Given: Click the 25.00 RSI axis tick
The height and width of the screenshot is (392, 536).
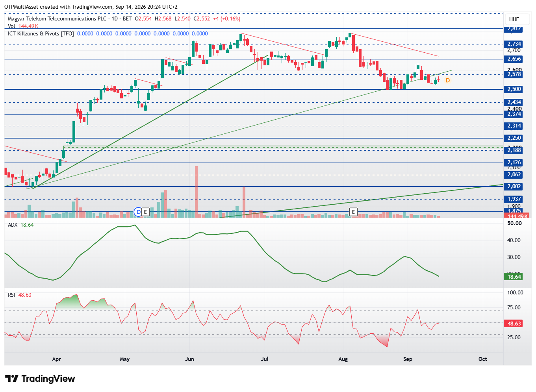Looking at the screenshot, I should pyautogui.click(x=514, y=337).
